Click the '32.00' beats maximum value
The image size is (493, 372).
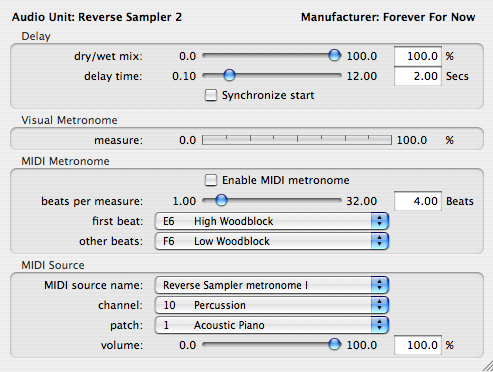pyautogui.click(x=362, y=201)
